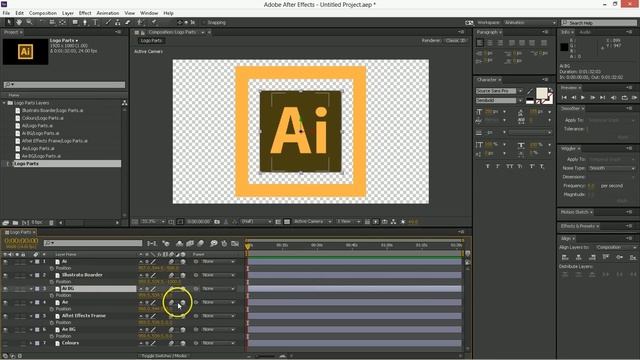Screen dimensions: 640x360
Task: Toggle motion blur switch for Ae layer
Action: coord(171,302)
